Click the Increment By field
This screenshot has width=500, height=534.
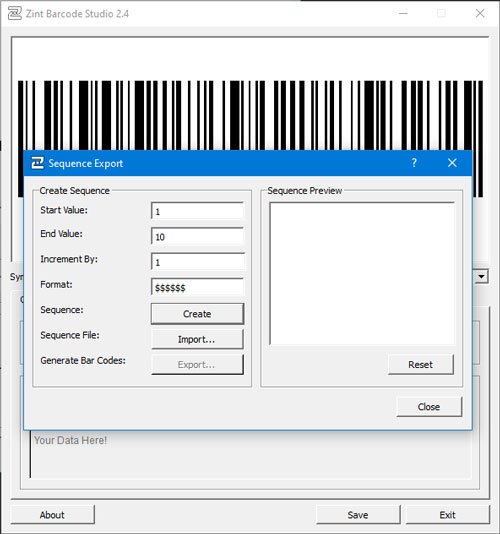(x=197, y=262)
